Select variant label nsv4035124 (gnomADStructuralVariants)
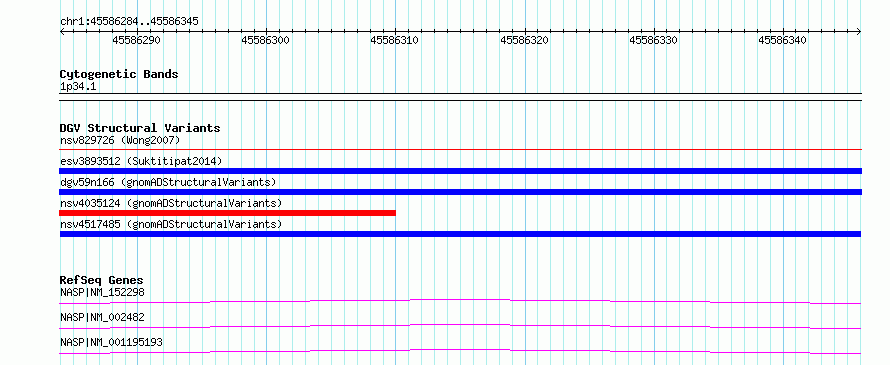Screen dimensions: 890x365 pyautogui.click(x=171, y=203)
